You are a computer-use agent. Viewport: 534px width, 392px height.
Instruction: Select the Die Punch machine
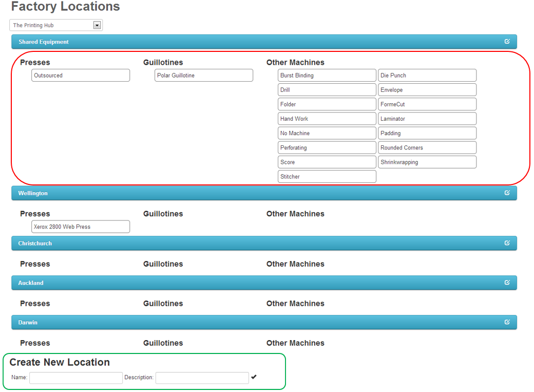[427, 76]
